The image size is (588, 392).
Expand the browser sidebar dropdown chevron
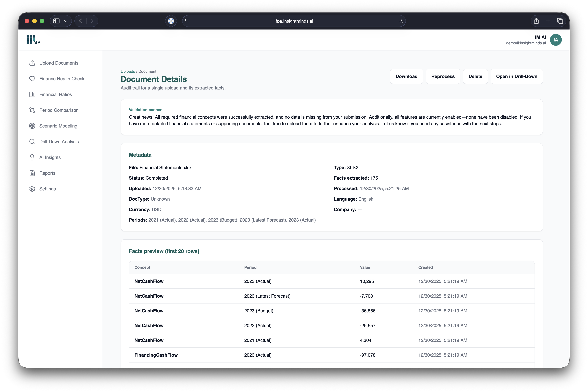(x=66, y=21)
